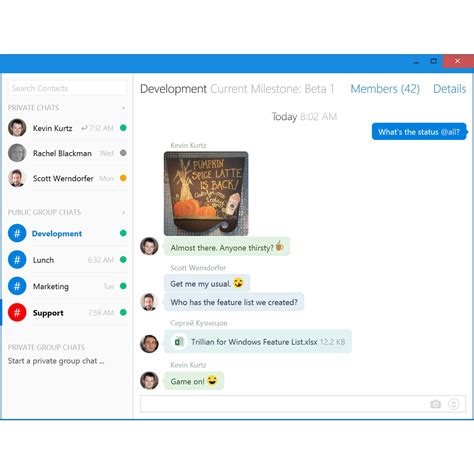The height and width of the screenshot is (474, 474).
Task: Select the Support group chat
Action: click(67, 313)
